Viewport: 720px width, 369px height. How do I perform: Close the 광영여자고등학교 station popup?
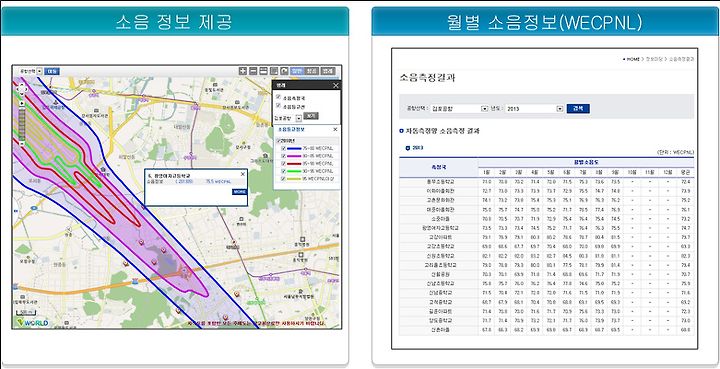tap(243, 174)
